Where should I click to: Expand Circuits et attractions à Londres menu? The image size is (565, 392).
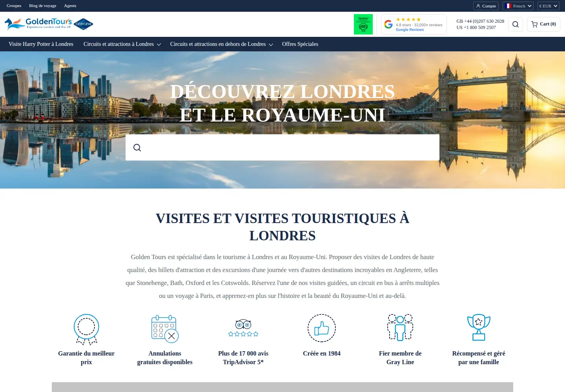(x=122, y=44)
